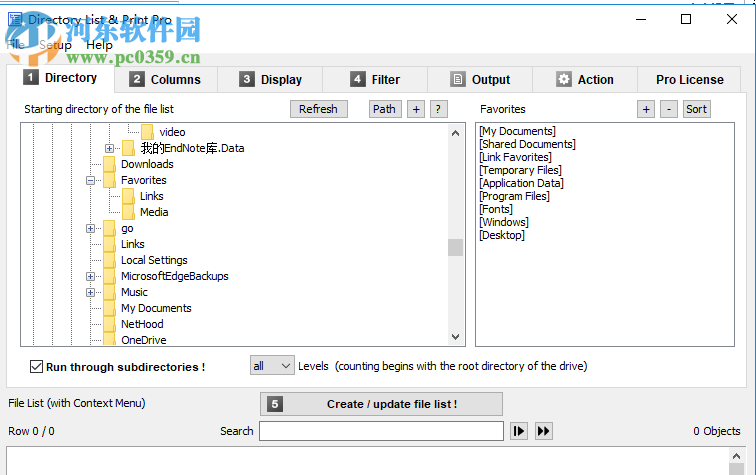This screenshot has height=475, width=756.
Task: Select the NetHood folder in tree
Action: (x=142, y=324)
